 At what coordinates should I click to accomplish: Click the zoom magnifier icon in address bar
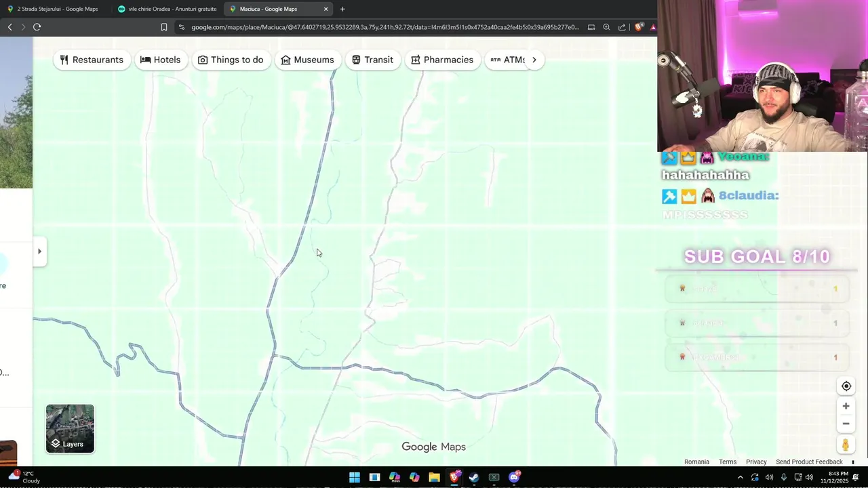click(606, 27)
